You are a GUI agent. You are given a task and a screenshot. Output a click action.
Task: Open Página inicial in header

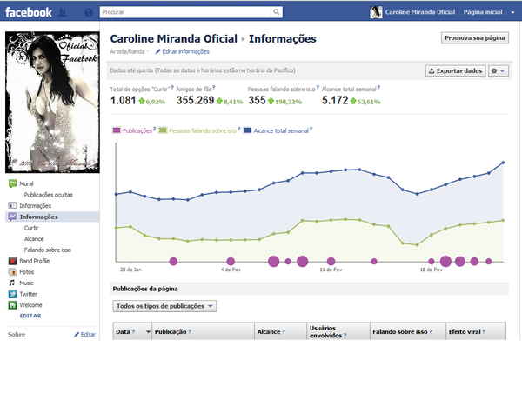[x=483, y=12]
